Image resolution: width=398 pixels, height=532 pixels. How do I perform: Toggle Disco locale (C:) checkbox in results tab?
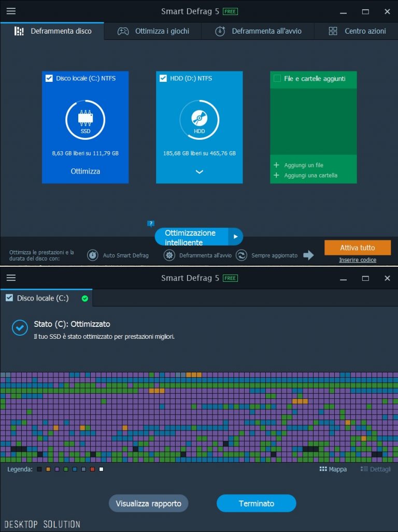pyautogui.click(x=9, y=298)
